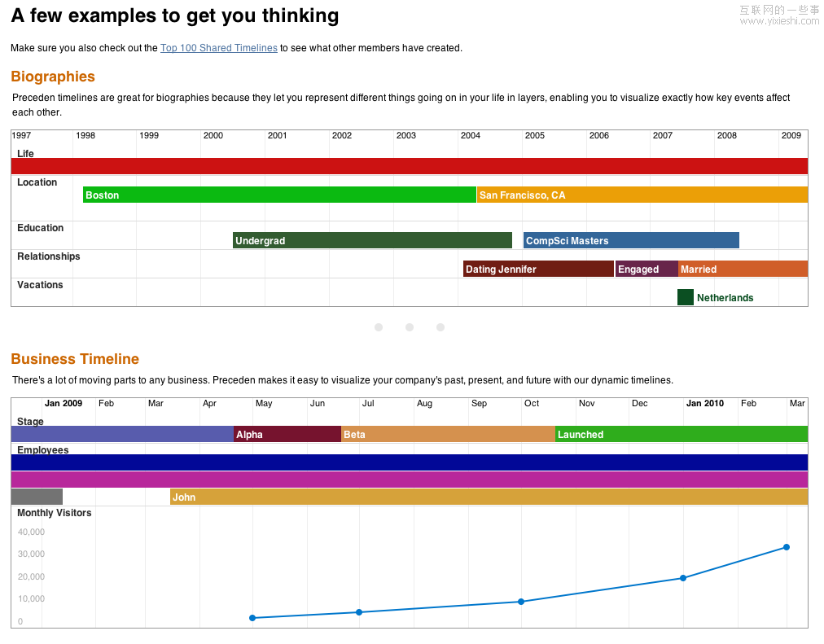Click the first carousel dot
The image size is (824, 644).
(x=379, y=327)
